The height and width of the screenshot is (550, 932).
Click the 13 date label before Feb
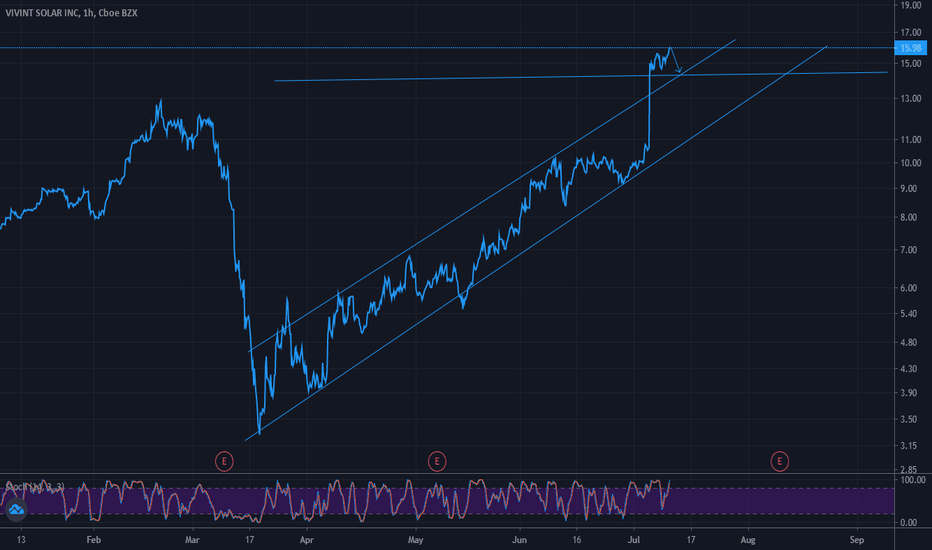click(x=21, y=540)
